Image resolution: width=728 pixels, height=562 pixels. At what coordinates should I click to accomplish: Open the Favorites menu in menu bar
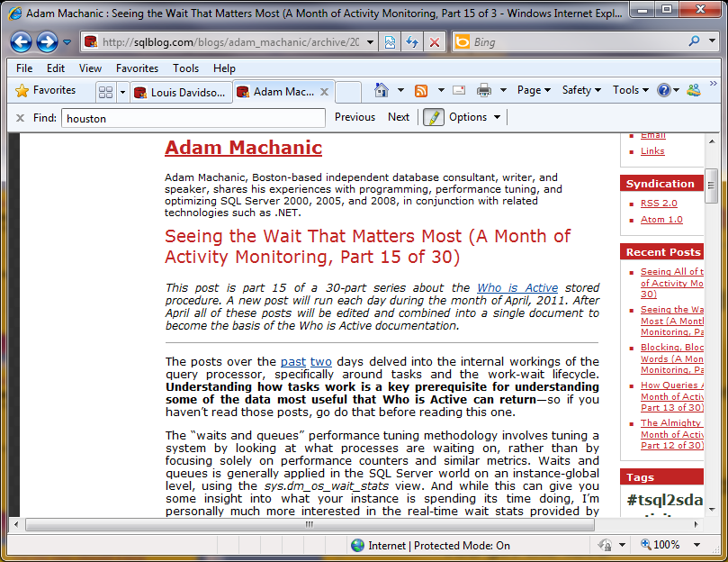137,68
